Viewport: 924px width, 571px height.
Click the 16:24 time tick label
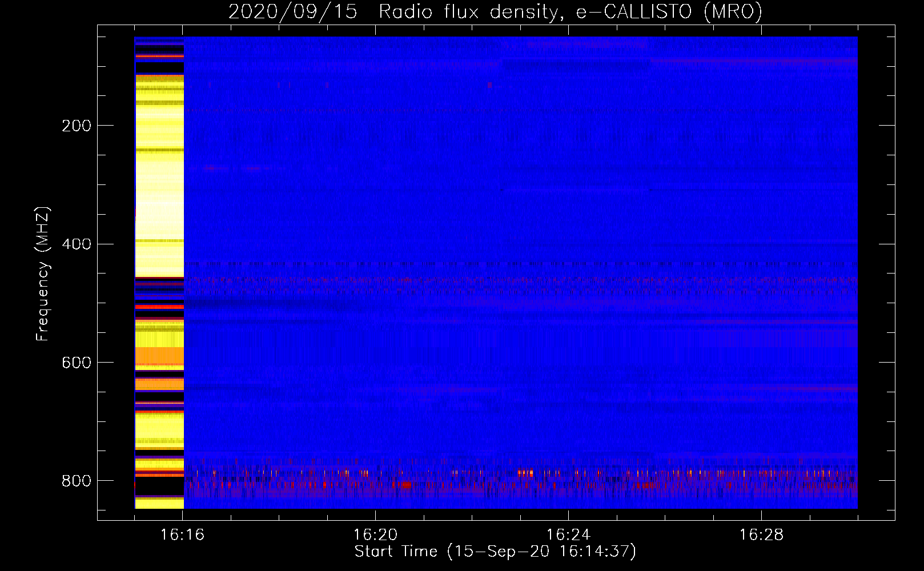pos(568,535)
